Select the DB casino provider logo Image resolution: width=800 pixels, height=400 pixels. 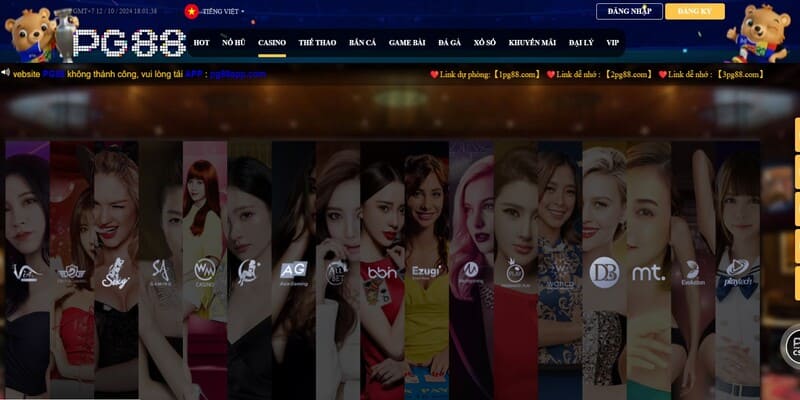[604, 272]
